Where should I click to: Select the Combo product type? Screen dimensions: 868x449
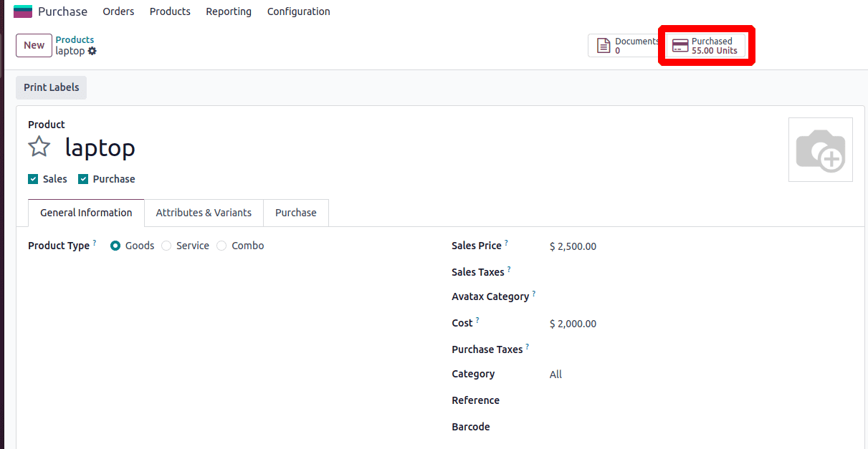[221, 246]
